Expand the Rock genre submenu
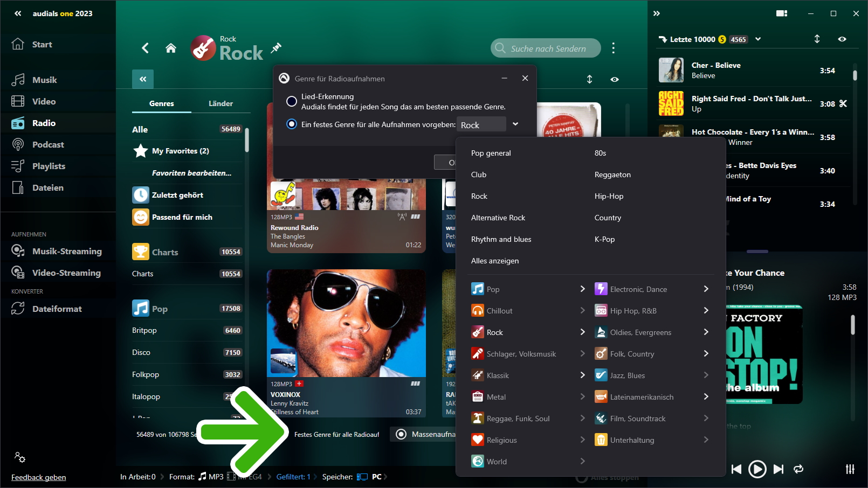The height and width of the screenshot is (488, 868). [x=582, y=332]
